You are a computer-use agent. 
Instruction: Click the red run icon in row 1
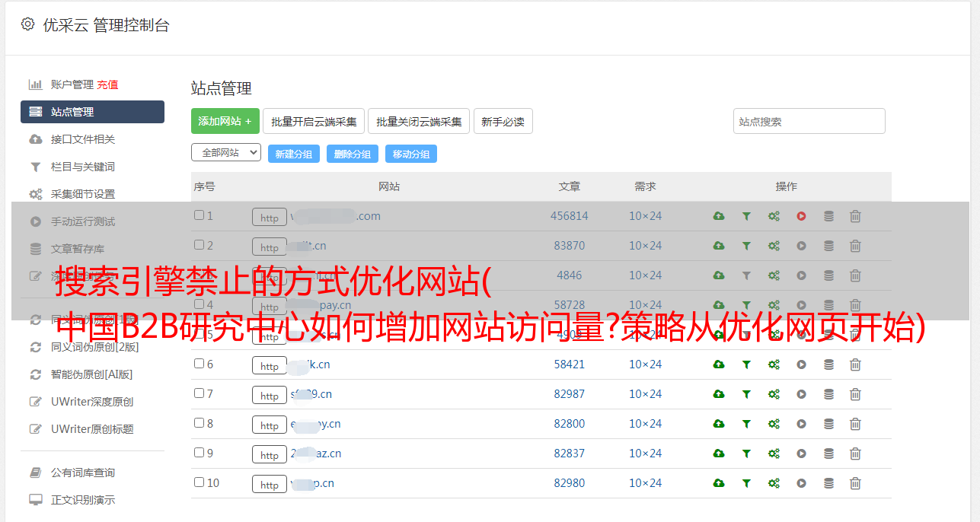(801, 216)
